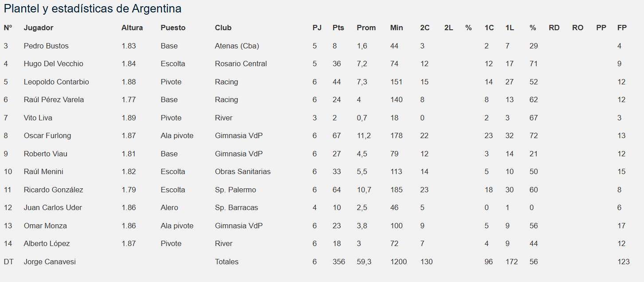Click Leopoldo Contarbio in the roster
This screenshot has height=282, width=644.
click(56, 82)
